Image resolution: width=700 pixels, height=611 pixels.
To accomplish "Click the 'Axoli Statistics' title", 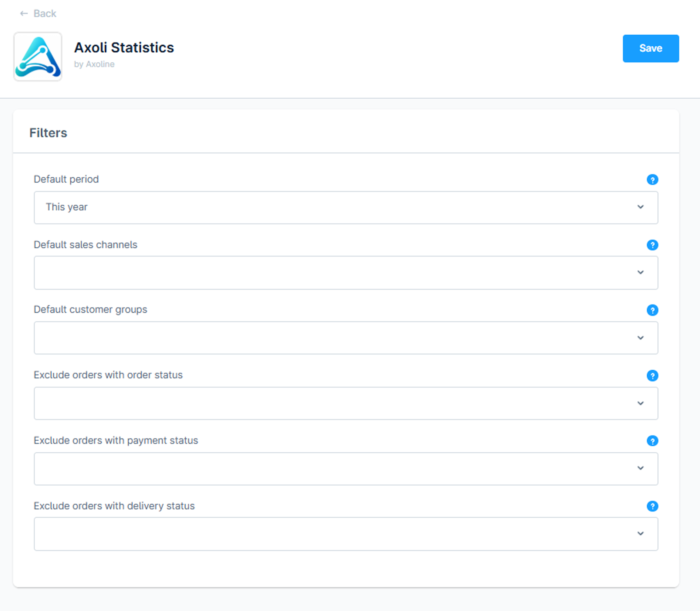I will pos(124,47).
